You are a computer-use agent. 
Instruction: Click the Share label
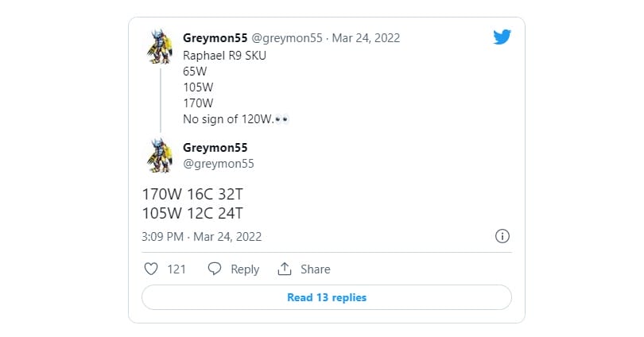pyautogui.click(x=315, y=269)
